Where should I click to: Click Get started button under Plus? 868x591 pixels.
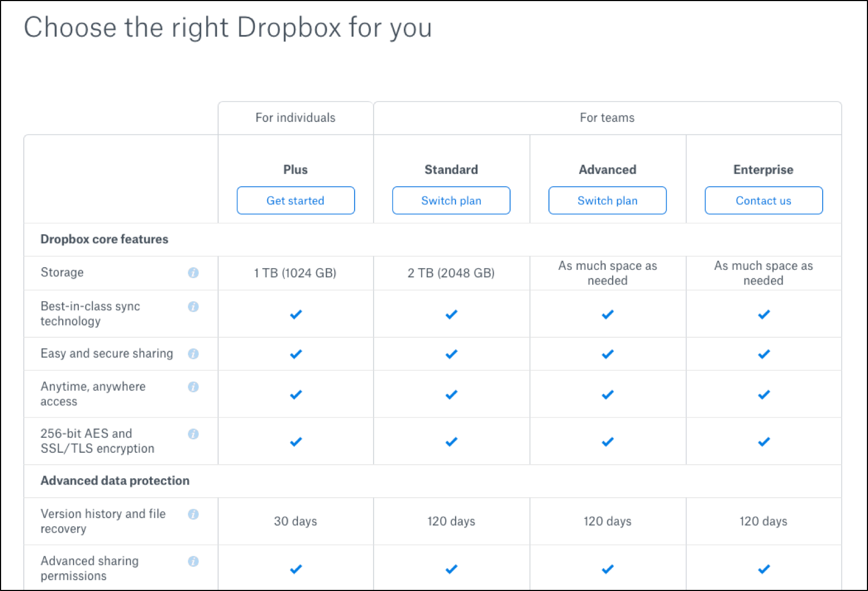(296, 201)
